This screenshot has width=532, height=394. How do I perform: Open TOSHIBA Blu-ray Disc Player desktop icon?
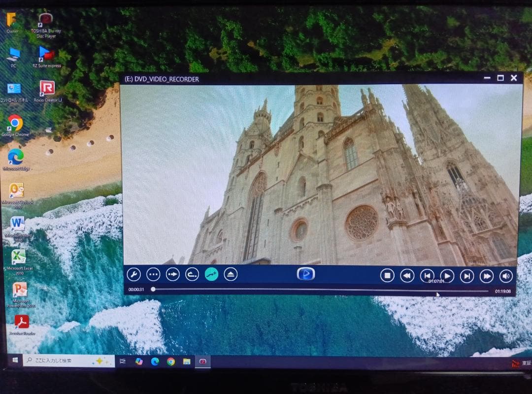46,22
